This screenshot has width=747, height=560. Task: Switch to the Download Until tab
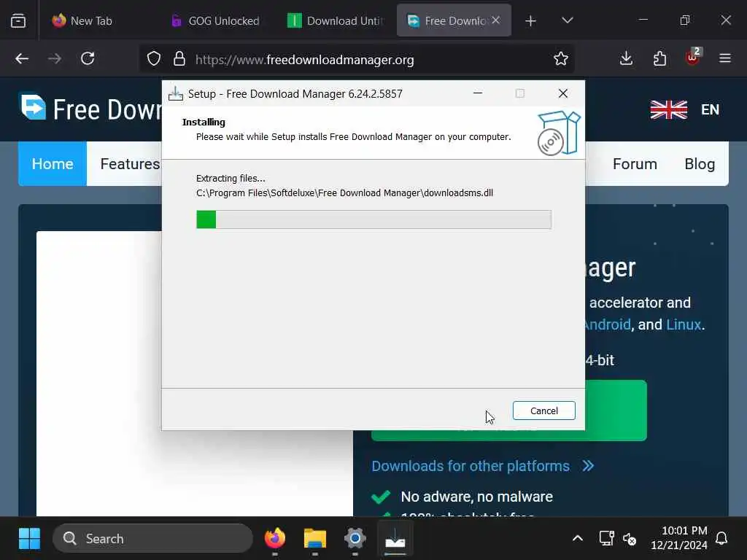pyautogui.click(x=336, y=21)
